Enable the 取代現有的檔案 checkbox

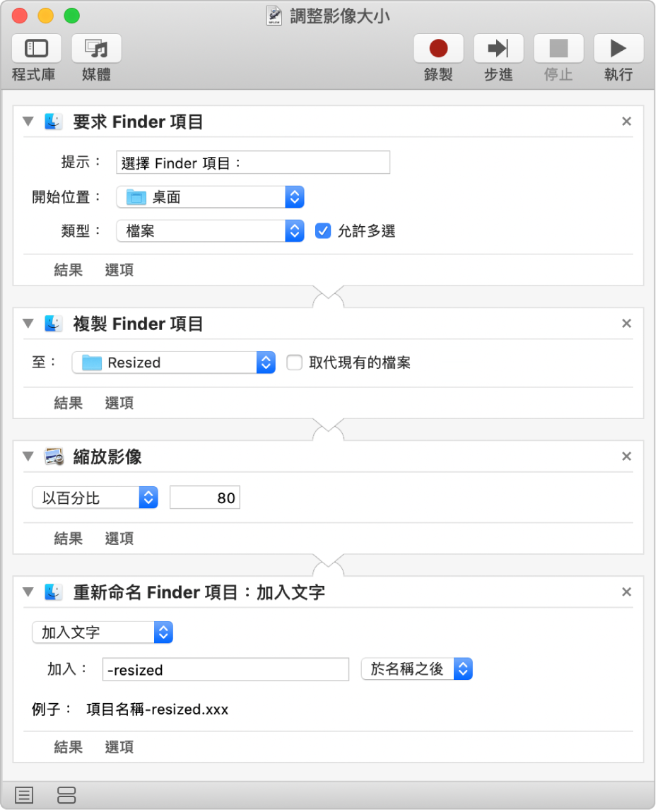295,363
